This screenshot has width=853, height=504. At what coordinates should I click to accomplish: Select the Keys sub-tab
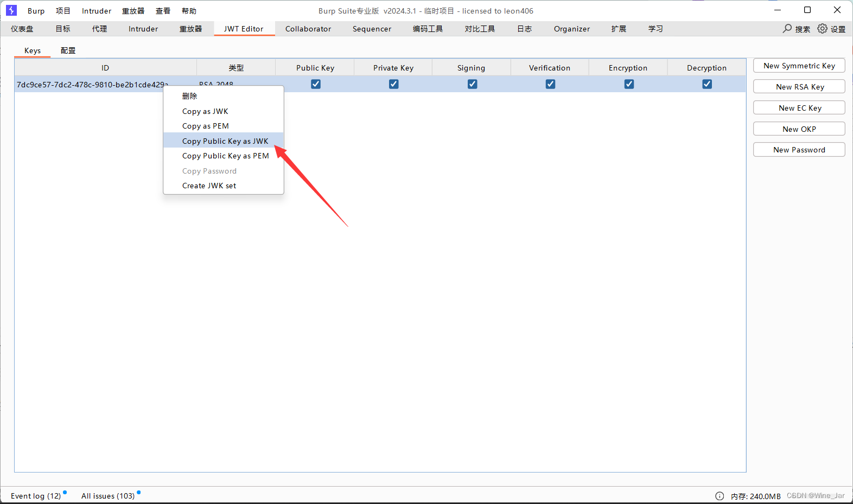(x=33, y=50)
